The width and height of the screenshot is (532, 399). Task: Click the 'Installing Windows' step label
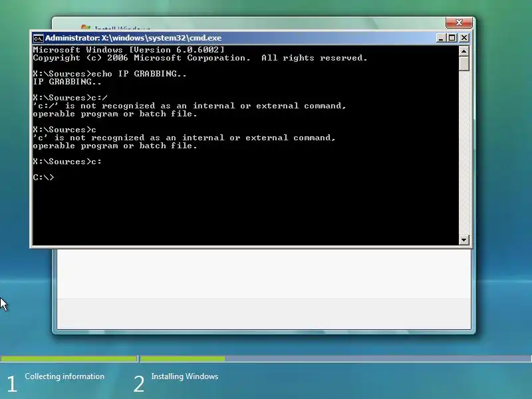(x=185, y=376)
